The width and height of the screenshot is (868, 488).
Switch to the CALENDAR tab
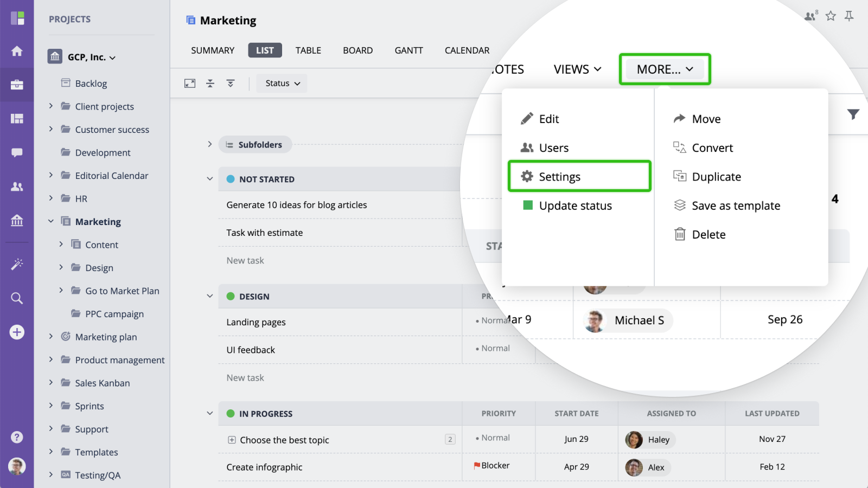(467, 50)
